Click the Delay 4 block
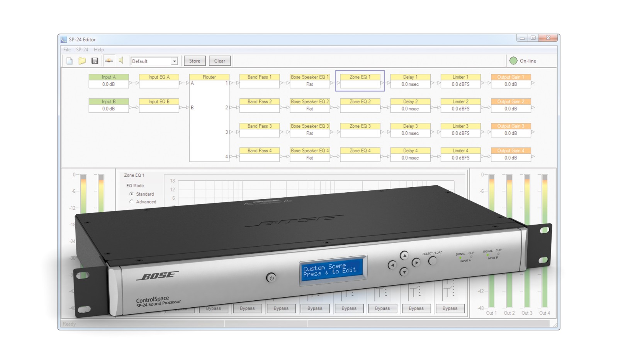 (x=410, y=154)
